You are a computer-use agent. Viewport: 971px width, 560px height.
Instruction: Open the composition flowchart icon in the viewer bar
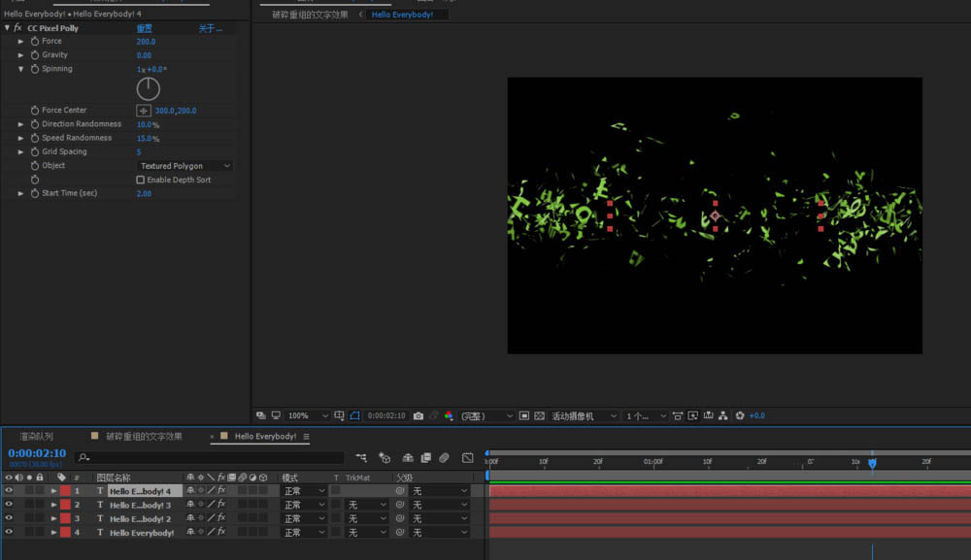point(723,415)
